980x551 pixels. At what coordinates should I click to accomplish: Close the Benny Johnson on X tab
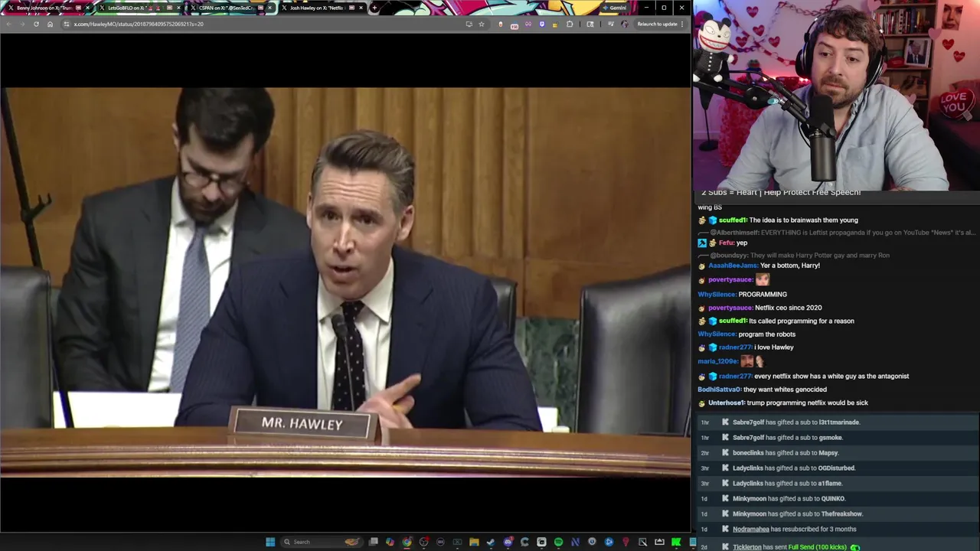(87, 8)
